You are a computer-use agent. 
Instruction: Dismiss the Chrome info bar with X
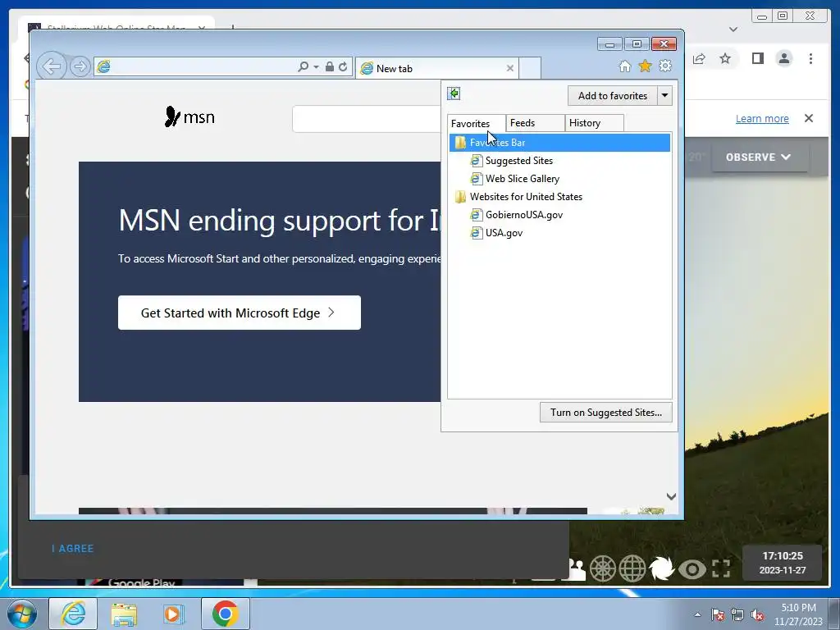(809, 118)
